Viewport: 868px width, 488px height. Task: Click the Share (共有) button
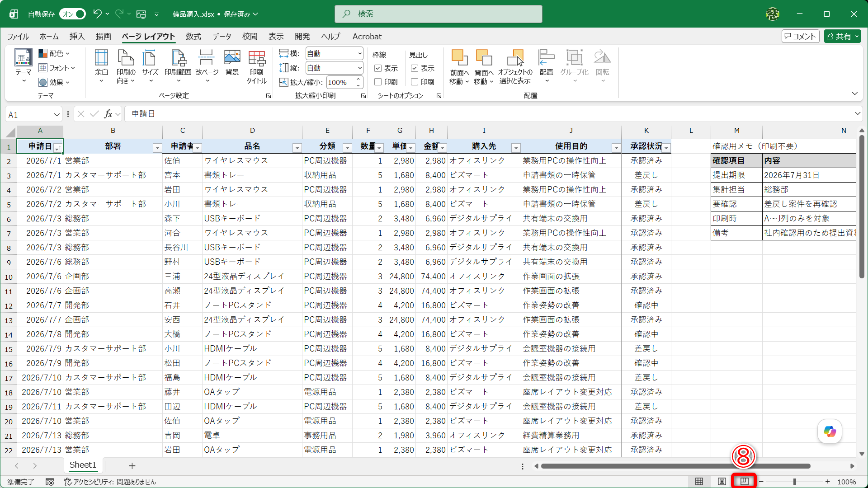(x=842, y=37)
